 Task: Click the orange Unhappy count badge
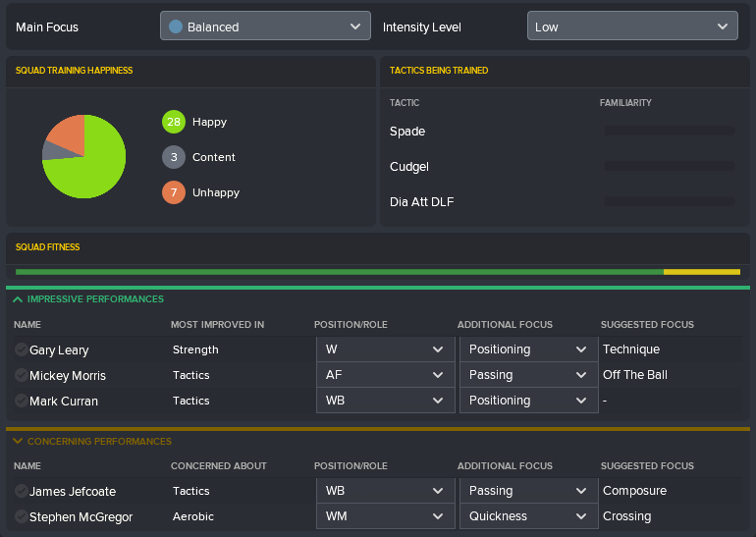[x=174, y=192]
